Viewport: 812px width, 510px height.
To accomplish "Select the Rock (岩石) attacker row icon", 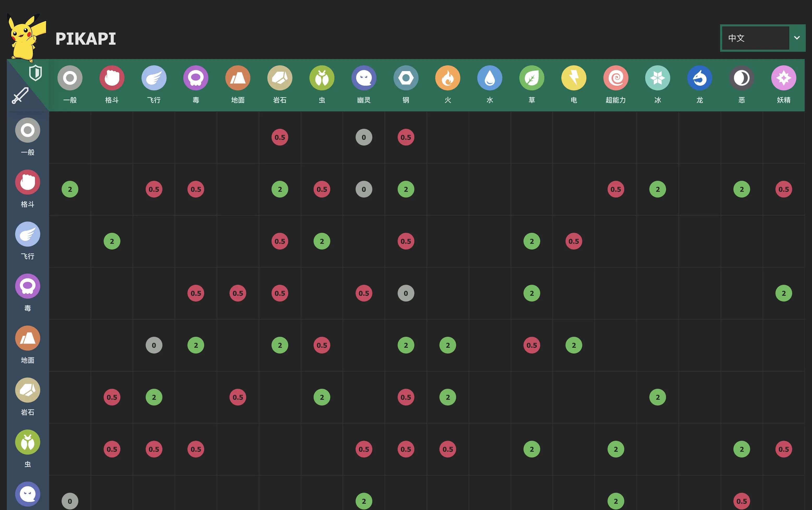I will coord(28,390).
